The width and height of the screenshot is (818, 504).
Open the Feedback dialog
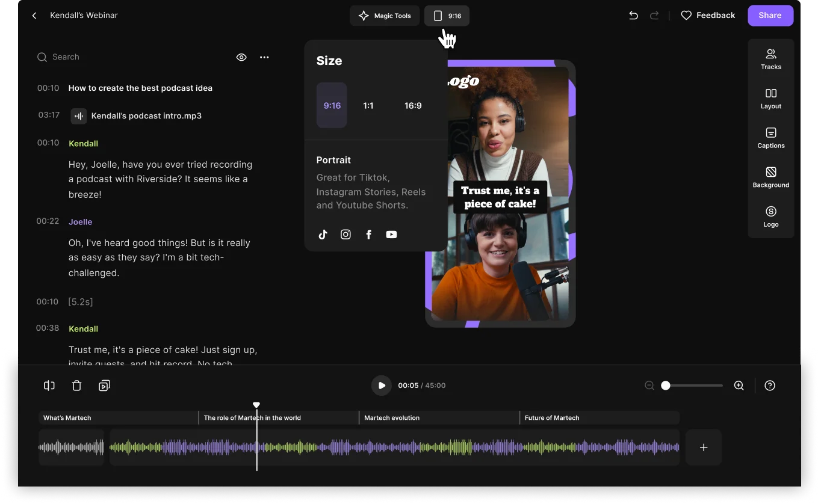click(708, 15)
